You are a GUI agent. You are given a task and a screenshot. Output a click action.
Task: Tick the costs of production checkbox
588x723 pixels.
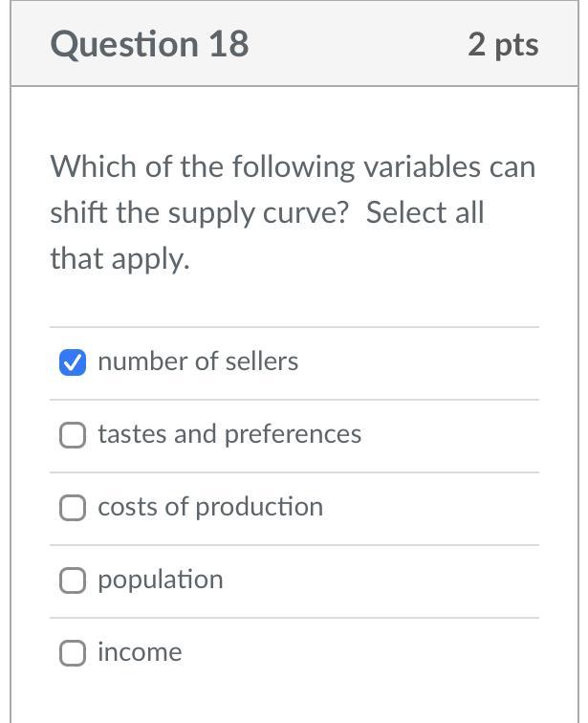point(73,508)
